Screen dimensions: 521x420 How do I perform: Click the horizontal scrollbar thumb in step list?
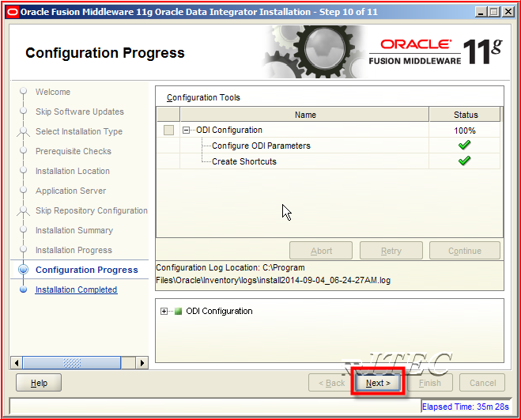[71, 363]
